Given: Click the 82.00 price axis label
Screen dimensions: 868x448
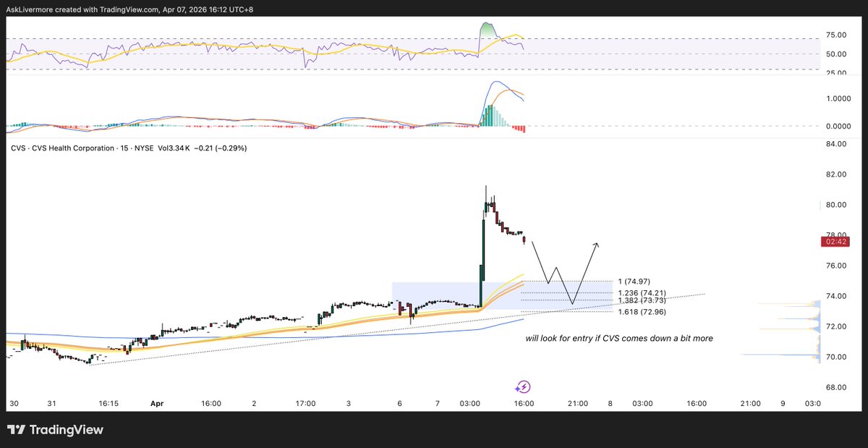Looking at the screenshot, I should pos(836,174).
